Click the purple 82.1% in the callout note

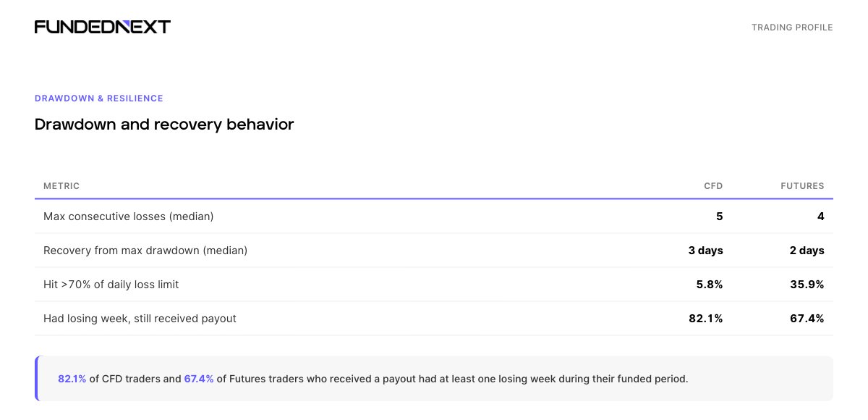tap(72, 379)
